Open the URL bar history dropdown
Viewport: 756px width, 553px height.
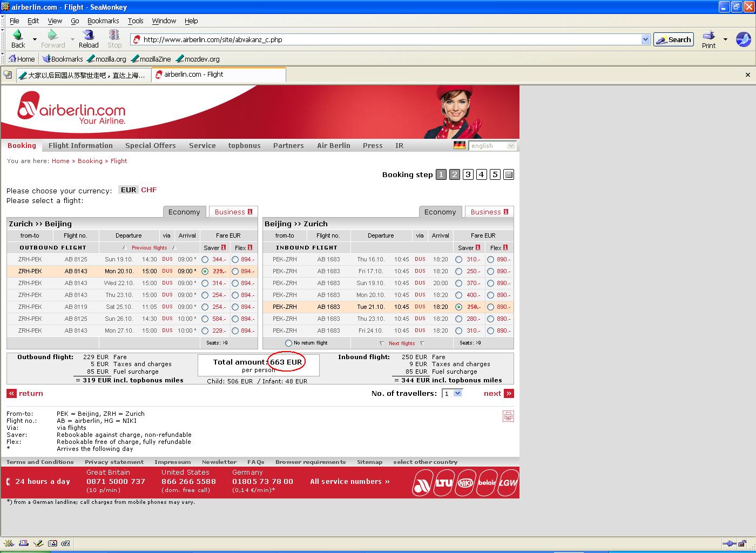pyautogui.click(x=645, y=39)
